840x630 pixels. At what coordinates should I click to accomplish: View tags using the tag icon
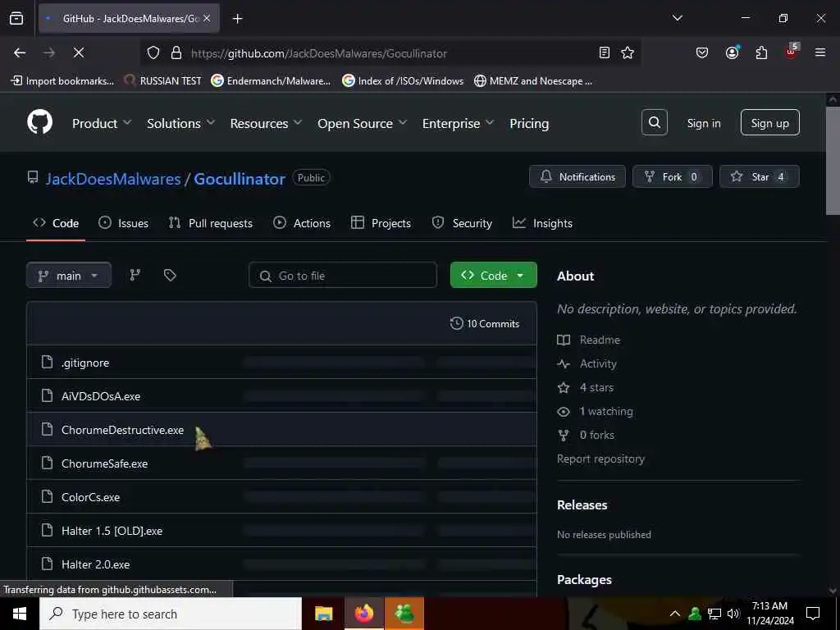(170, 276)
